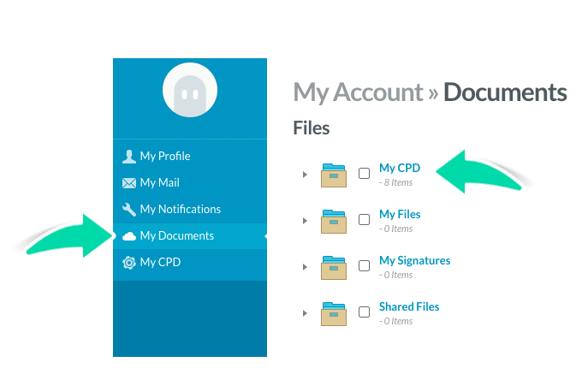The width and height of the screenshot is (588, 380).
Task: Tick the My Files folder checkbox
Action: click(x=364, y=219)
